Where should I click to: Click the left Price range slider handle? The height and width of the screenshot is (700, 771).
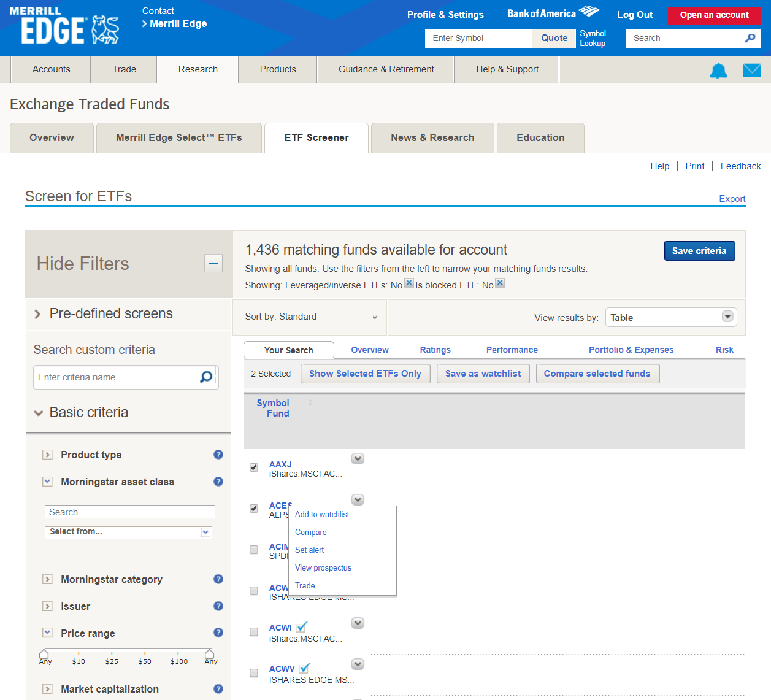tap(44, 654)
